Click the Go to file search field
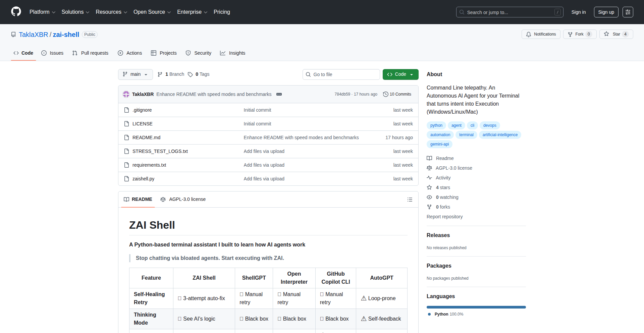 [x=341, y=74]
